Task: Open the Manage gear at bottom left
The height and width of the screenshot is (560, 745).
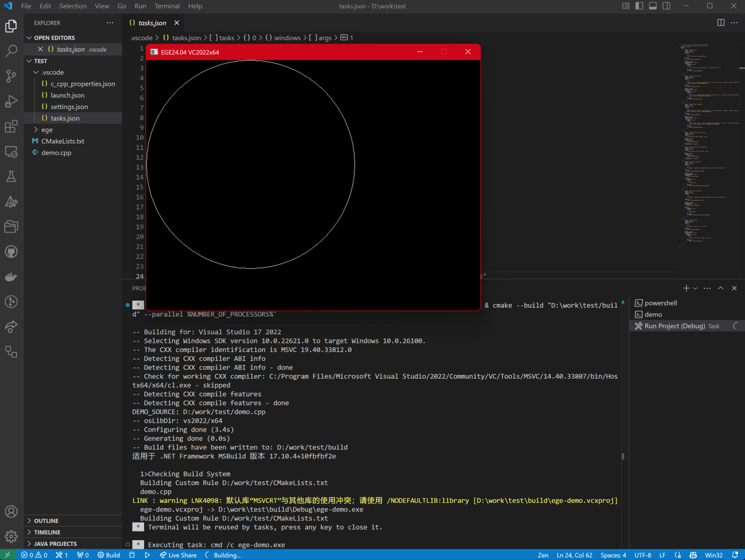Action: (11, 536)
